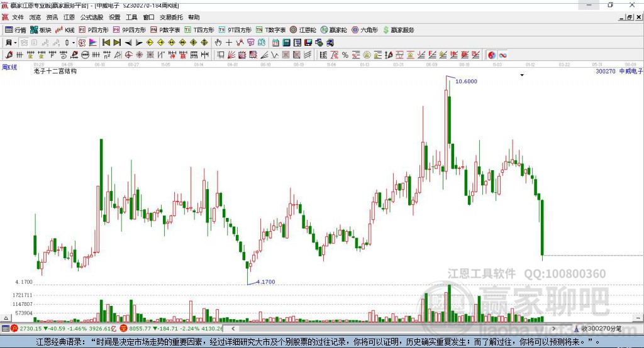644x348 pixels.
Task: Open the 设置 menu
Action: coord(114,17)
